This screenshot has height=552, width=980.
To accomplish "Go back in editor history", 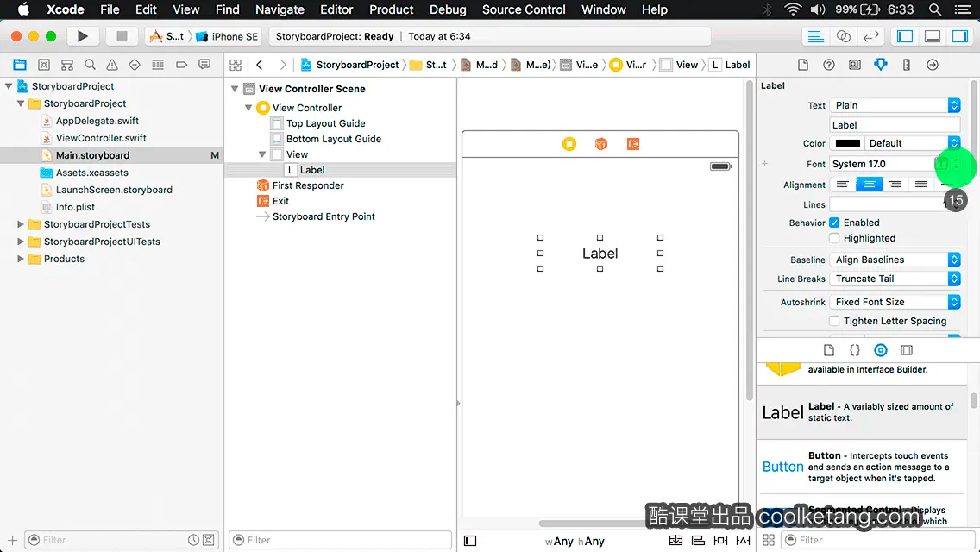I will (x=260, y=65).
